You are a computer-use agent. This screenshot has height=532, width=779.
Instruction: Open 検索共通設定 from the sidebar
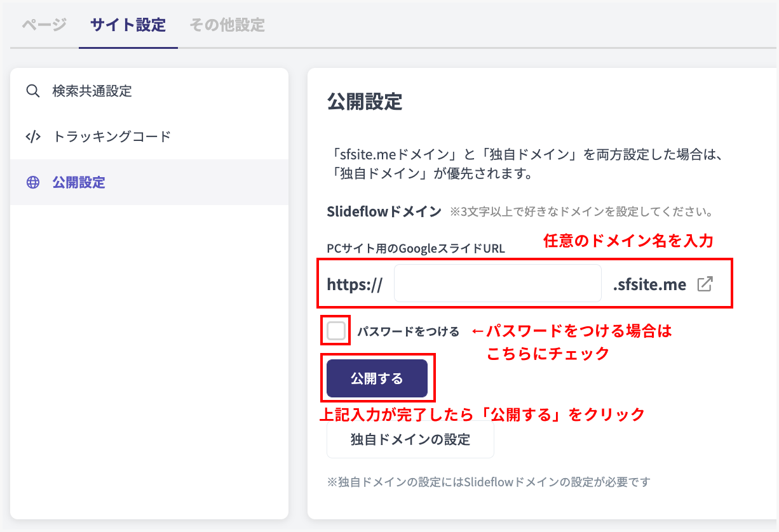pos(92,91)
